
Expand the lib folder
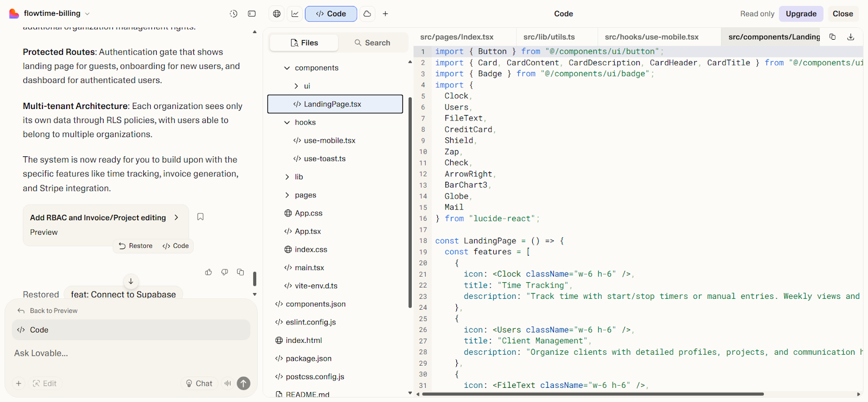(287, 177)
